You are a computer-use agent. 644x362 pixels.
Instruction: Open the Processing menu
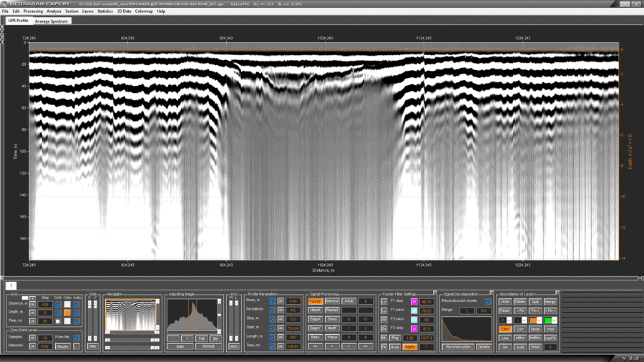coord(33,11)
